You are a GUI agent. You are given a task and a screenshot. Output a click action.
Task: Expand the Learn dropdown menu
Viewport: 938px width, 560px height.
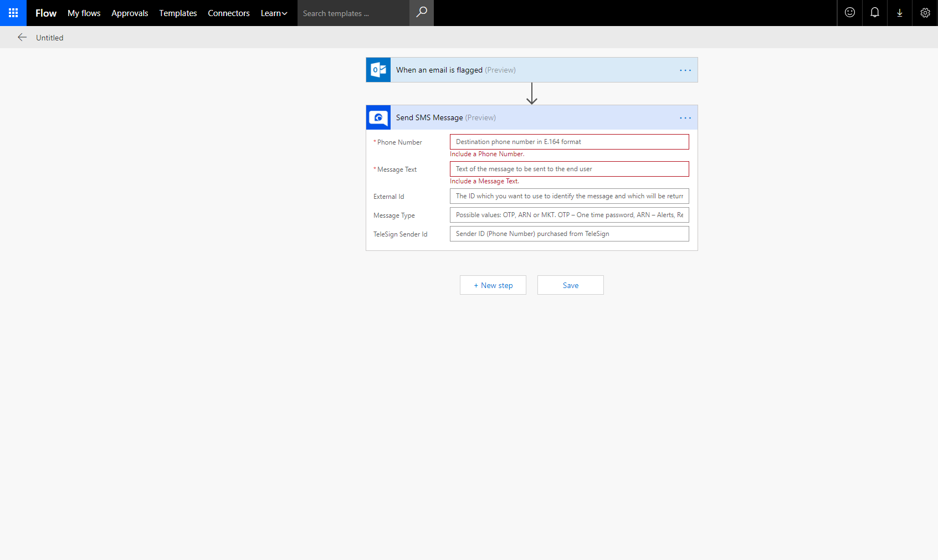[x=274, y=13]
